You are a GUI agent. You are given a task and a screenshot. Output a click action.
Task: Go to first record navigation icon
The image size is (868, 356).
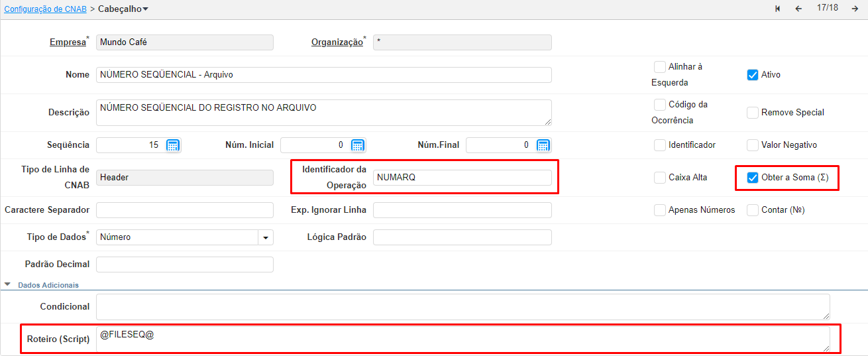coord(778,9)
